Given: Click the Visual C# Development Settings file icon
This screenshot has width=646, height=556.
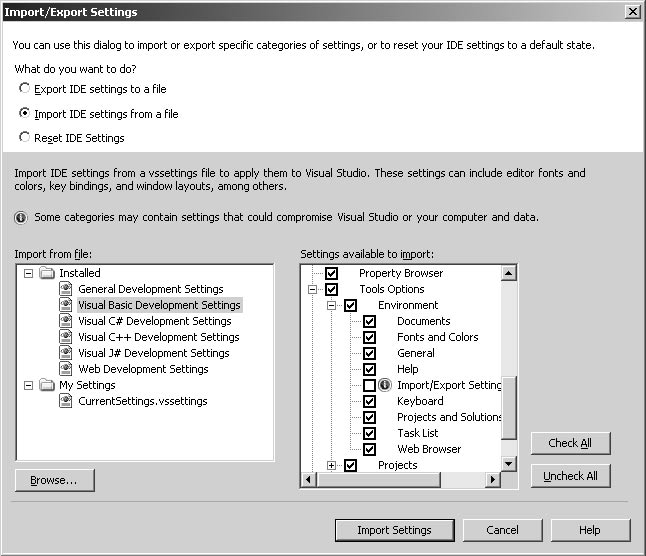Looking at the screenshot, I should coord(66,321).
